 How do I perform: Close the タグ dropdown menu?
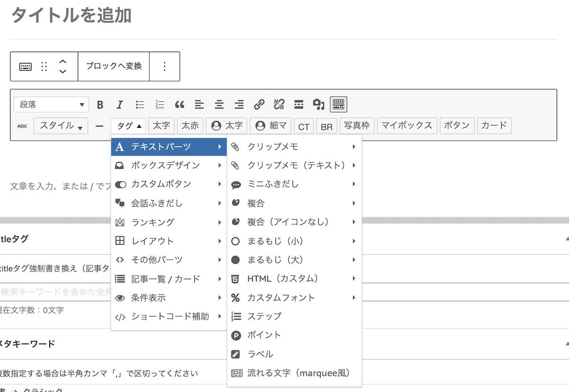point(128,126)
